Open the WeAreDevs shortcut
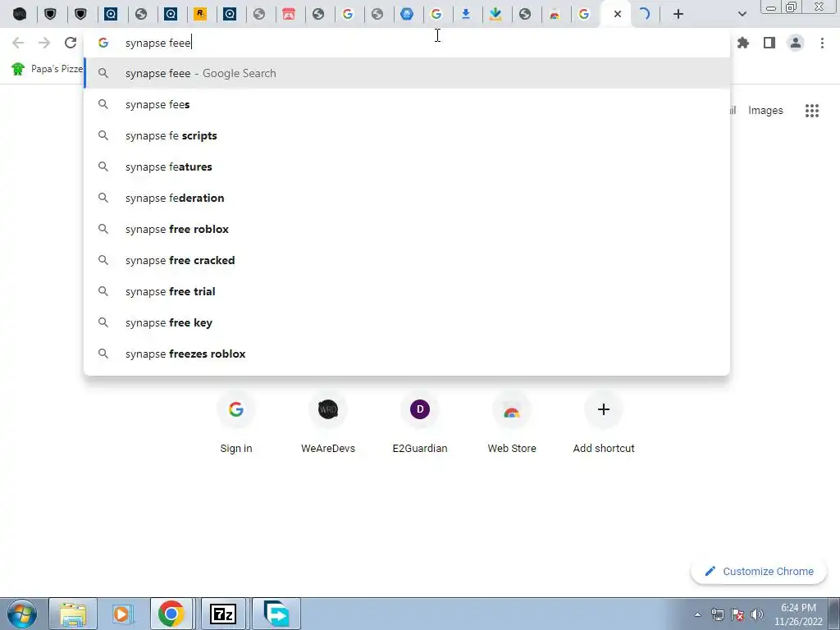Viewport: 840px width, 630px height. (x=328, y=423)
